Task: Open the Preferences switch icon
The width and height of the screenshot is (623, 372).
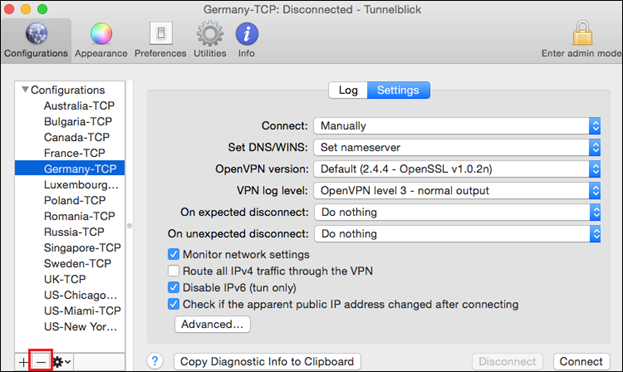Action: click(161, 33)
